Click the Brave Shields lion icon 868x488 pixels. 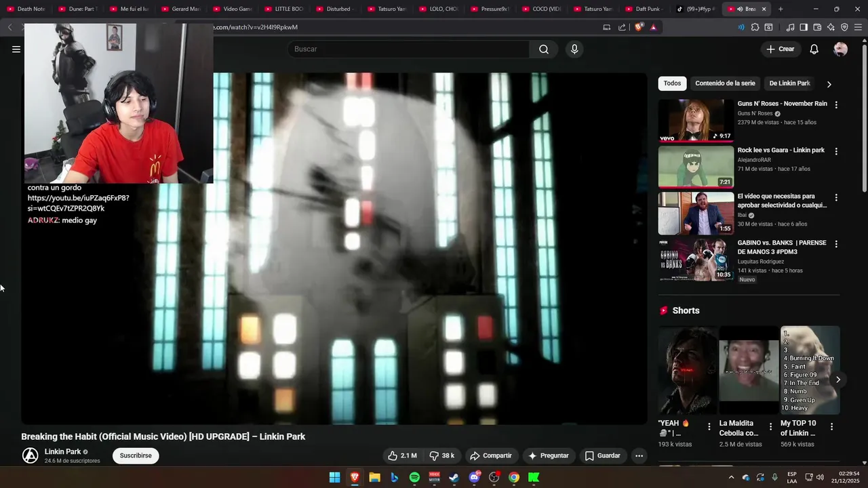(x=639, y=27)
